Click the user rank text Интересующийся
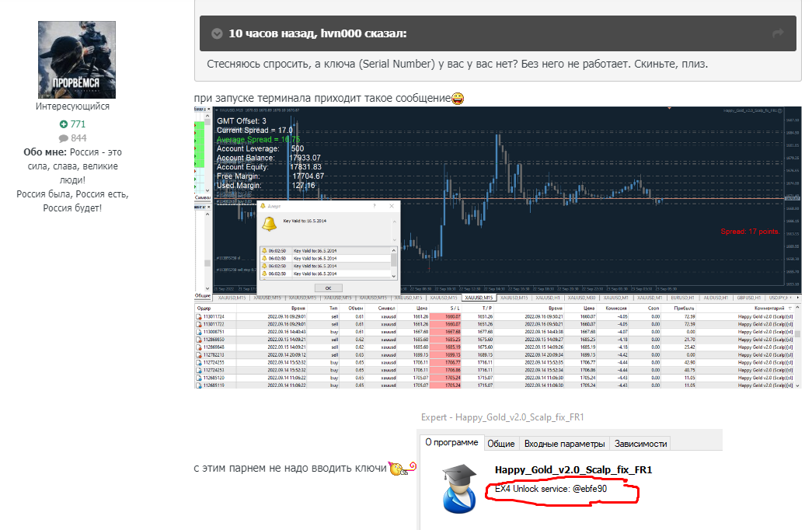The image size is (812, 530). pos(72,106)
